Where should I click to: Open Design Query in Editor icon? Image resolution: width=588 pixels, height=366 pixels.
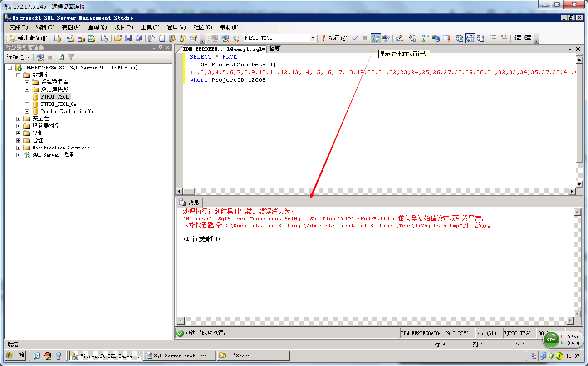(399, 38)
